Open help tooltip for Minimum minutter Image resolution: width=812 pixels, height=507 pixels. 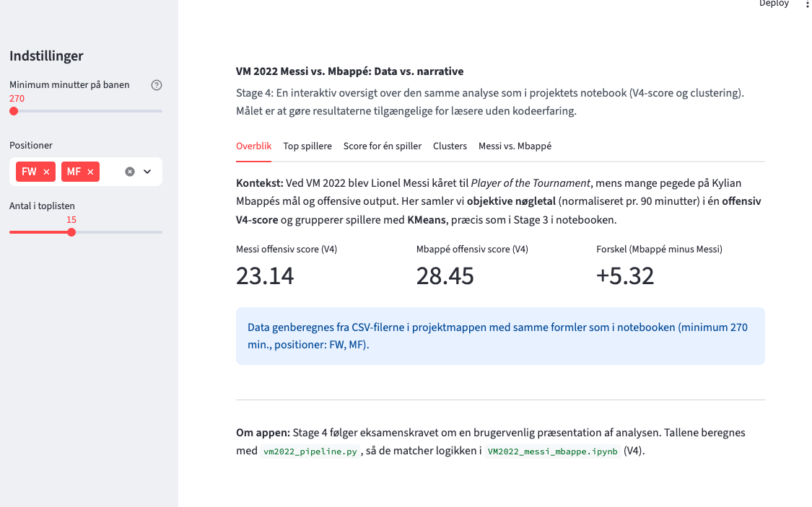tap(157, 85)
